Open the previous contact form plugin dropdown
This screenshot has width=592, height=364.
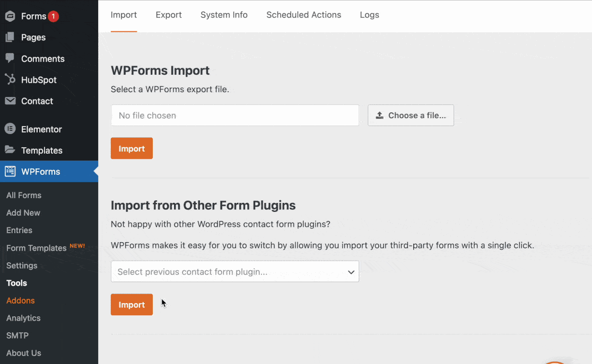[235, 272]
